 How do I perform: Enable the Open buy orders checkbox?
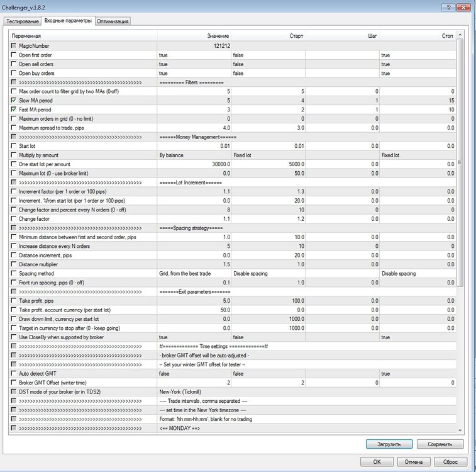pos(13,73)
